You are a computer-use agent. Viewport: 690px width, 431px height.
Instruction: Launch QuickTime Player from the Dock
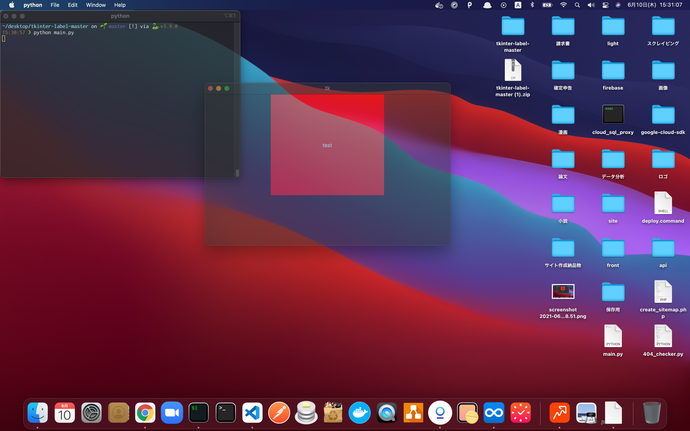point(387,413)
